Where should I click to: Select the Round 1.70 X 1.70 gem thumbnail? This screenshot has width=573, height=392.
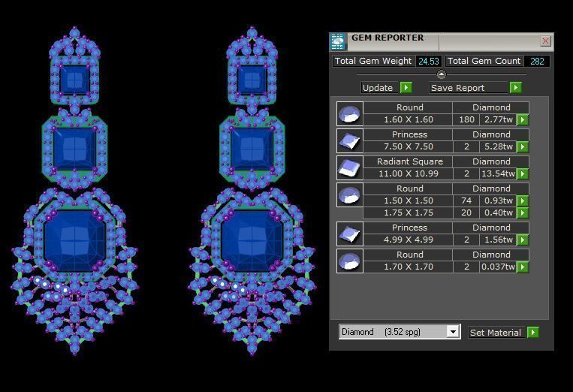click(x=350, y=261)
